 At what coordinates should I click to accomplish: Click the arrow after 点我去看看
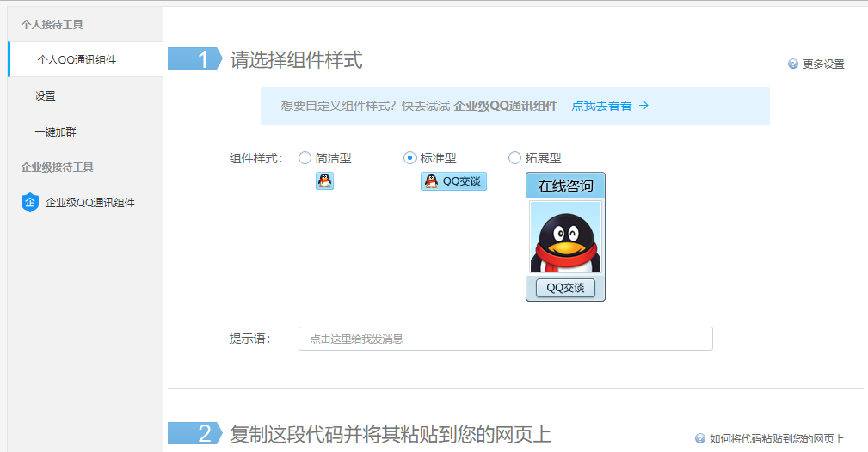point(643,106)
